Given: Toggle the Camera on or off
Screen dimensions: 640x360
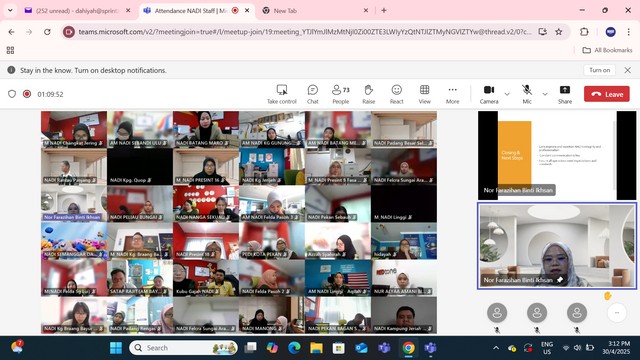Looking at the screenshot, I should (489, 94).
